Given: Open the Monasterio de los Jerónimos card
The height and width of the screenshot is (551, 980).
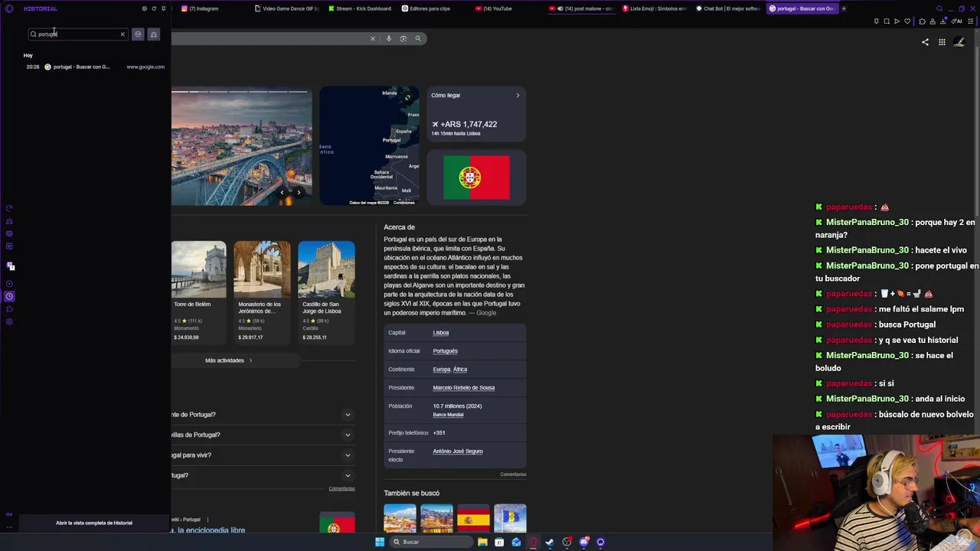Looking at the screenshot, I should coord(262,291).
